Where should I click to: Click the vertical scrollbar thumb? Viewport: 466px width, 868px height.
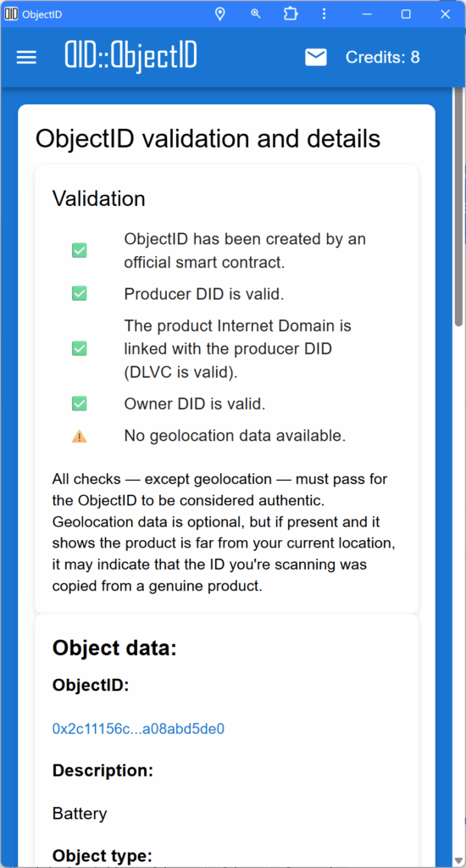coord(459,207)
